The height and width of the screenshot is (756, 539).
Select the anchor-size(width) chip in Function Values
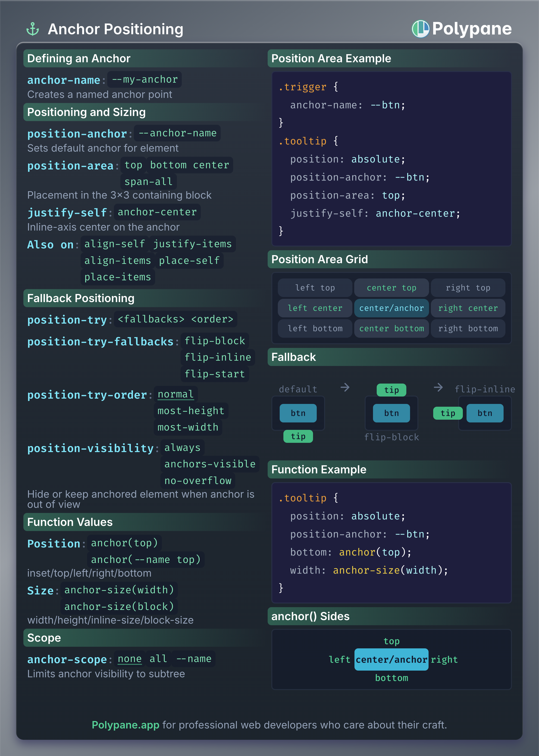coord(119,590)
